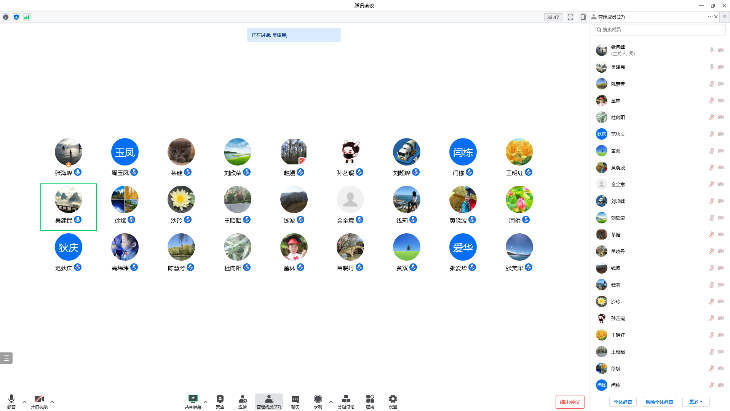Toggle microphone of top participant in list
The image size is (730, 411).
pos(711,49)
